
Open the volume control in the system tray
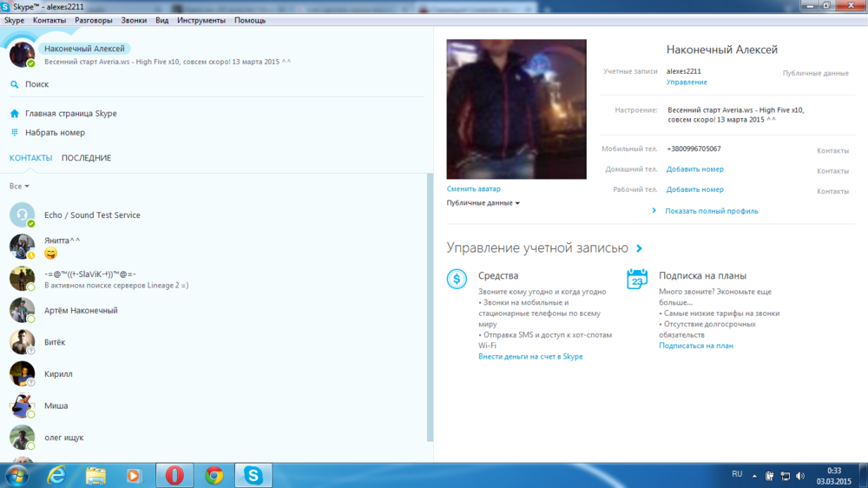coord(800,476)
